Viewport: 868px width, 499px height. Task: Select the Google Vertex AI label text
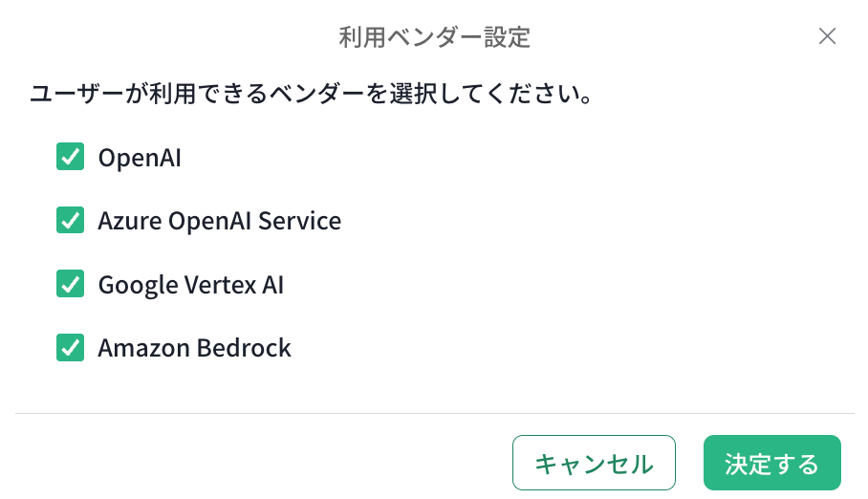[x=190, y=285]
